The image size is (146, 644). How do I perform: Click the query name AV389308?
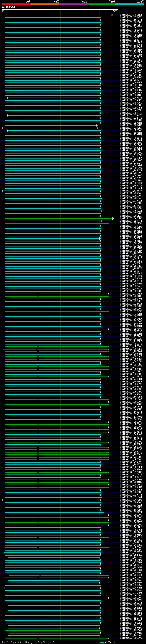8,8
